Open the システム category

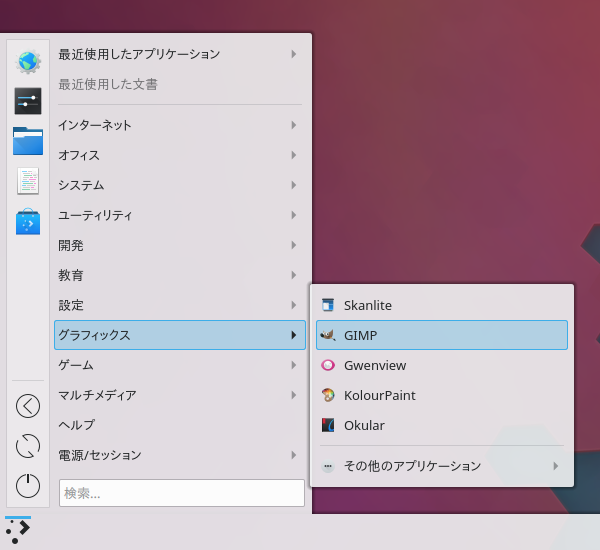pos(180,185)
